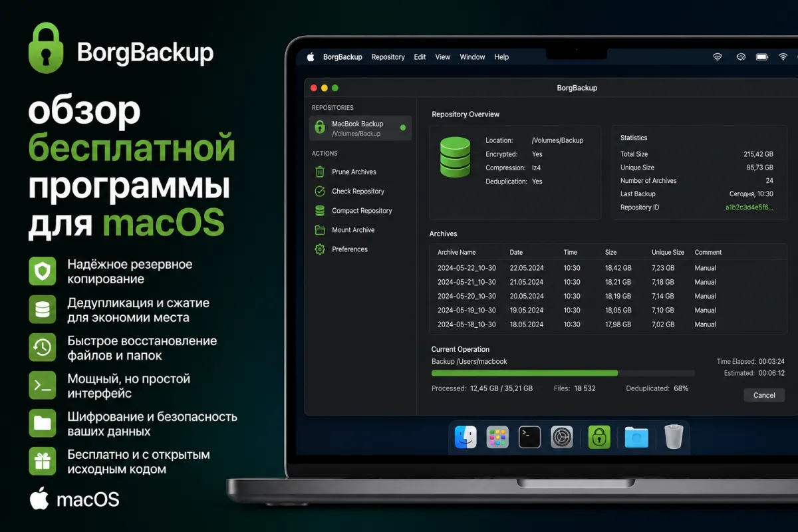Sort archives by Size column header

[610, 252]
